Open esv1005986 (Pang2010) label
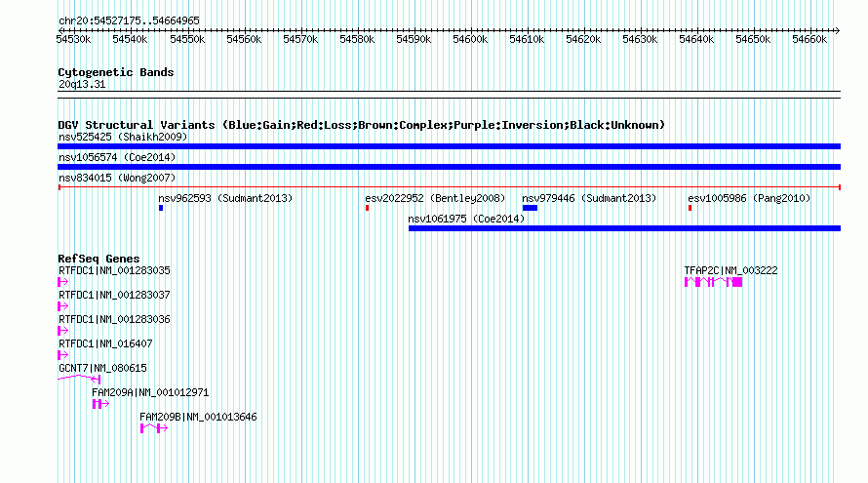Screen dimensions: 868x483 coord(749,198)
